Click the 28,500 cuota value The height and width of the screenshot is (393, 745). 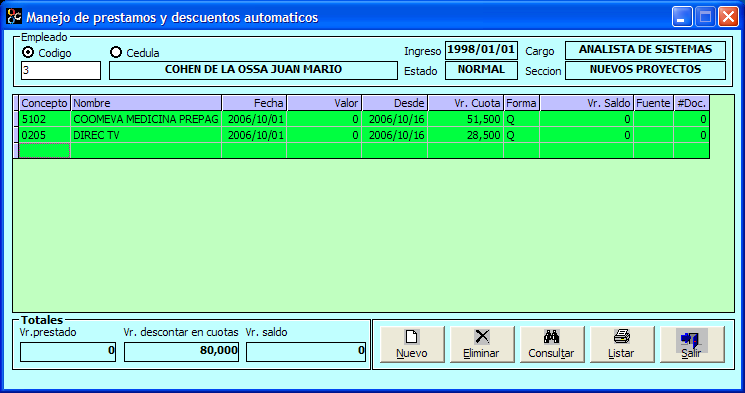(x=466, y=135)
